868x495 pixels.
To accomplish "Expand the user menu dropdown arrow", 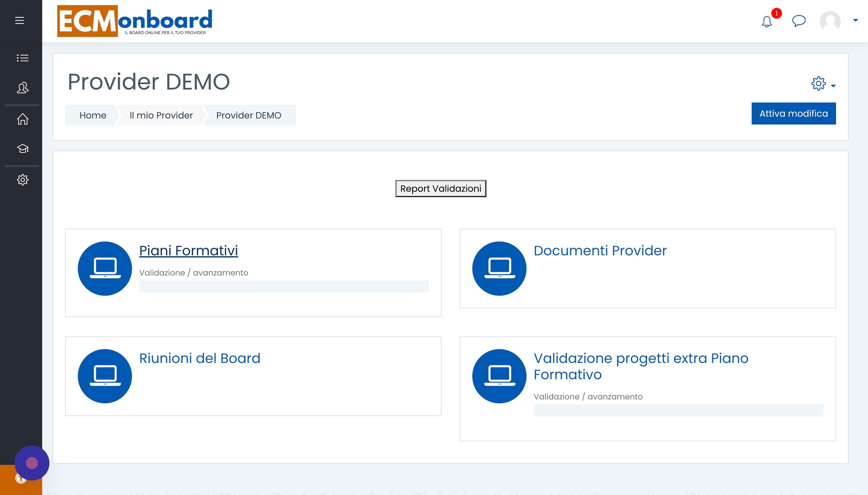I will (x=856, y=20).
